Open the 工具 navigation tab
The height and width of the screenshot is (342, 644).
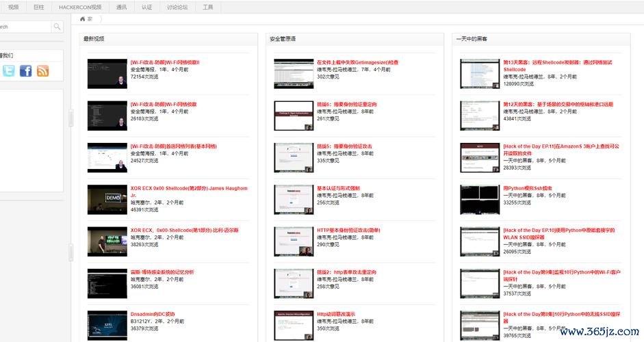click(208, 7)
